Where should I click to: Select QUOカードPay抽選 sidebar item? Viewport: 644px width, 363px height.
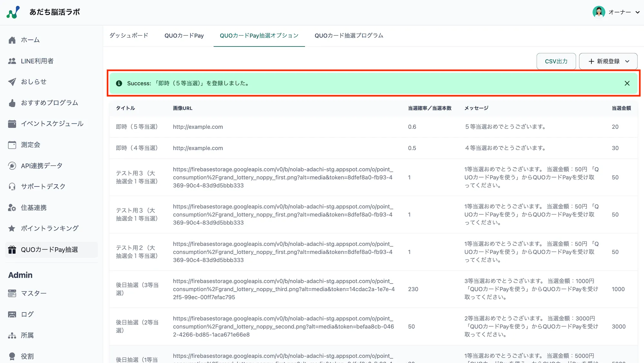pos(52,250)
